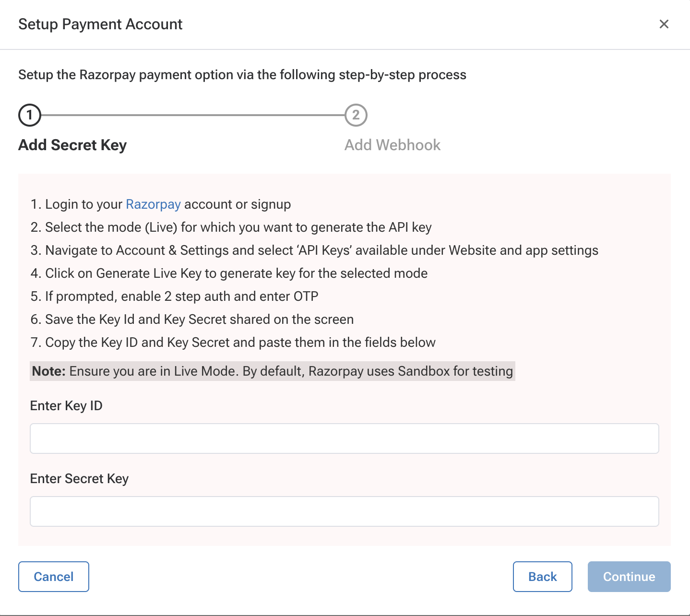Click the 'Setup Payment Account' title
Image resolution: width=690 pixels, height=616 pixels.
[100, 24]
